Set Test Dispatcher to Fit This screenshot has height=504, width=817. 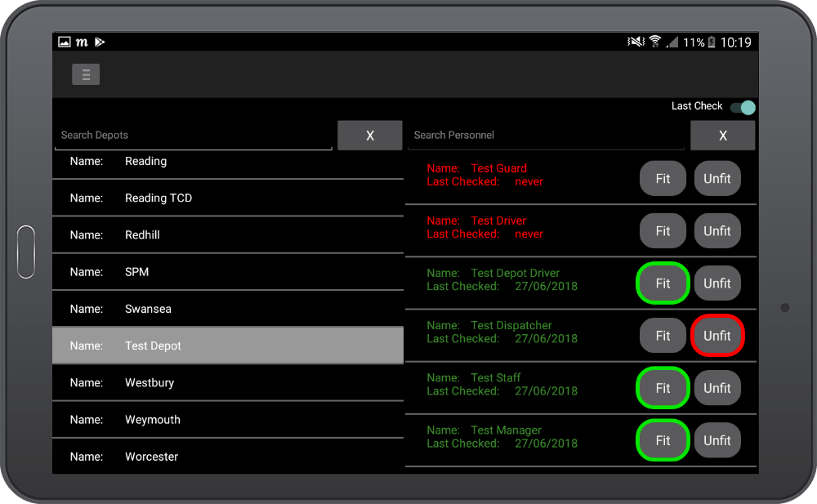pyautogui.click(x=663, y=336)
